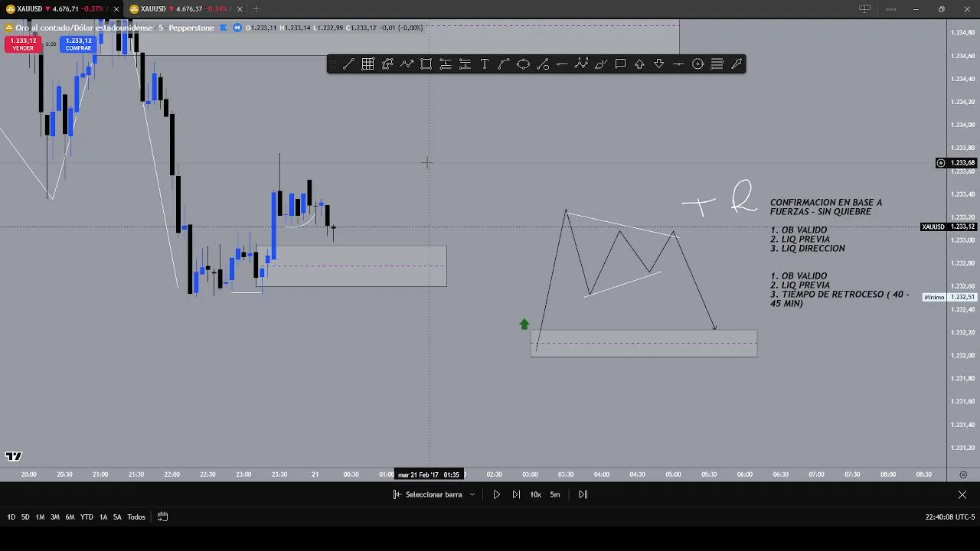Image resolution: width=980 pixels, height=551 pixels.
Task: Pick the pen highlighter tool at toolbar end
Action: 737,64
